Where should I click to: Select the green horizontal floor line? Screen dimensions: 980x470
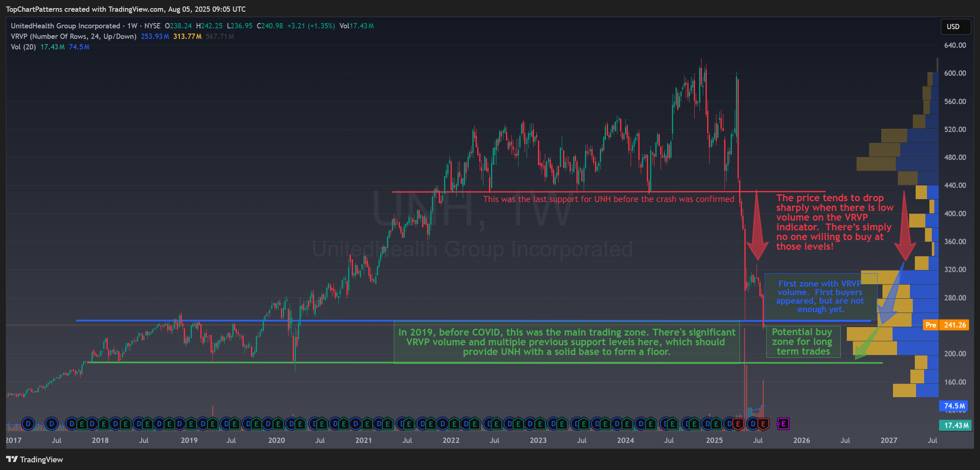coord(486,362)
